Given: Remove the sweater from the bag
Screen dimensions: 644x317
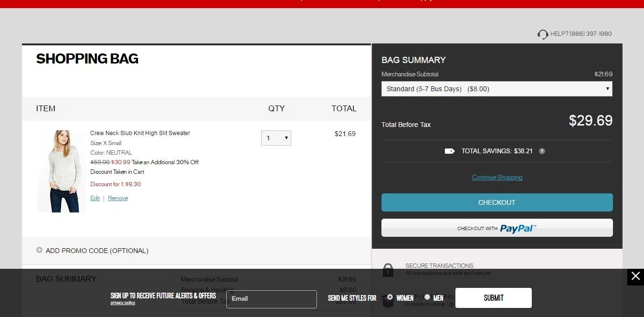Looking at the screenshot, I should pos(118,198).
